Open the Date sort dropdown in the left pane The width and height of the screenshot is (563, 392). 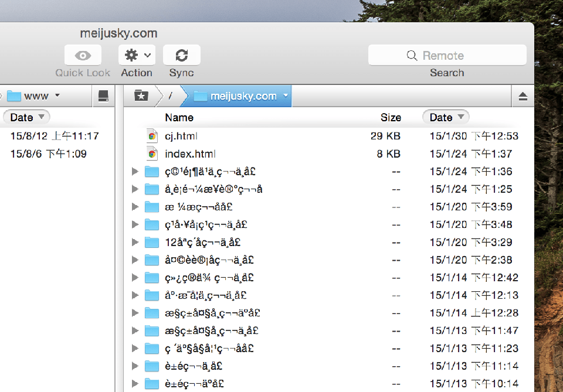coord(26,117)
